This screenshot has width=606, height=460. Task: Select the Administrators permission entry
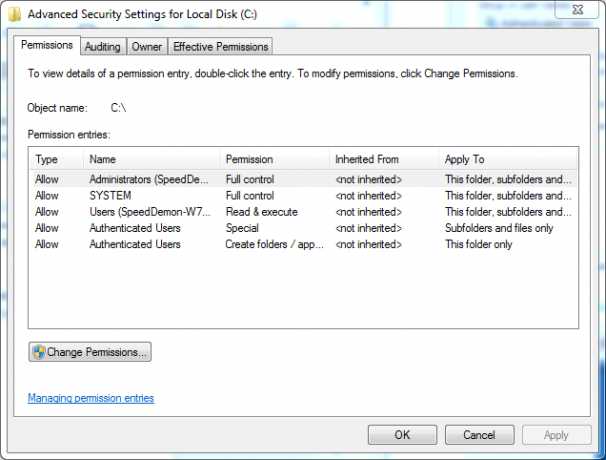click(303, 179)
